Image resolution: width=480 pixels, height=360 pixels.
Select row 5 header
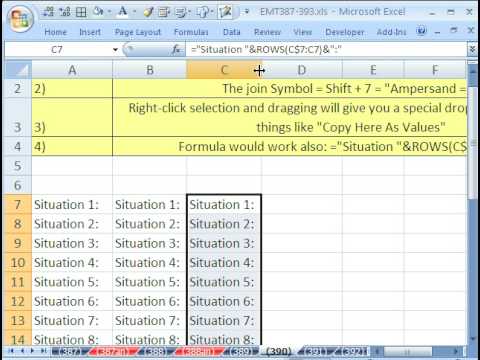18,166
